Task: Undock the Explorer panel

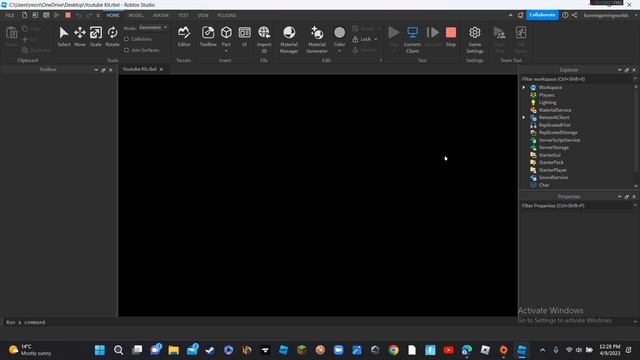Action: pyautogui.click(x=627, y=70)
